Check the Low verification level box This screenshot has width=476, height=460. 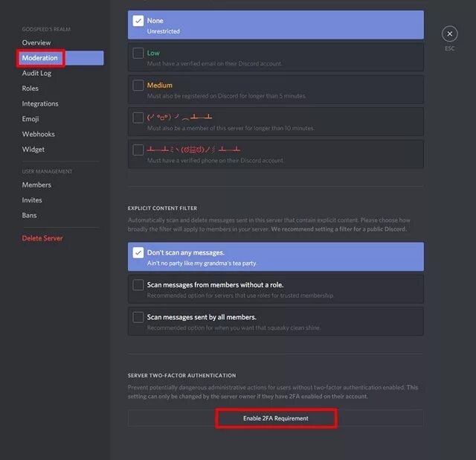(x=138, y=53)
